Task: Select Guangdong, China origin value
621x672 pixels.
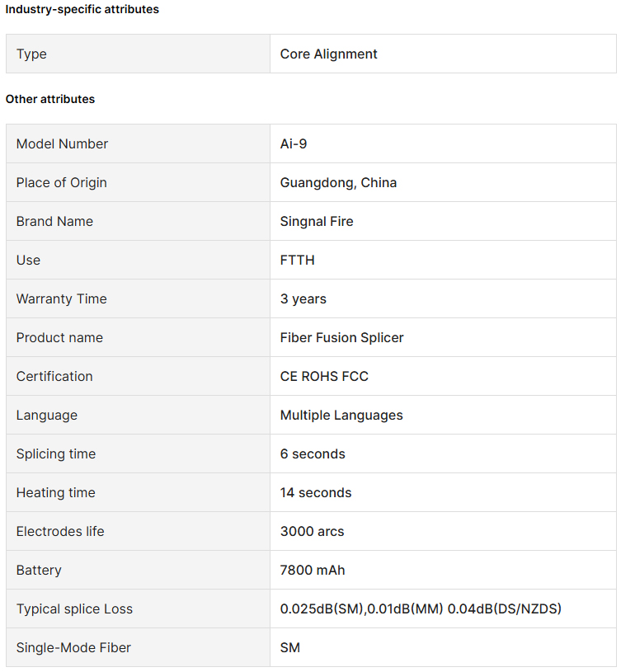Action: point(338,182)
